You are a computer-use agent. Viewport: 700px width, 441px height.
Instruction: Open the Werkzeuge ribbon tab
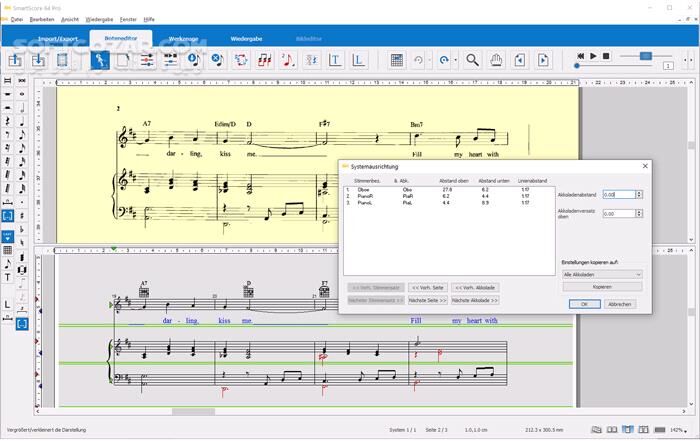click(x=183, y=39)
